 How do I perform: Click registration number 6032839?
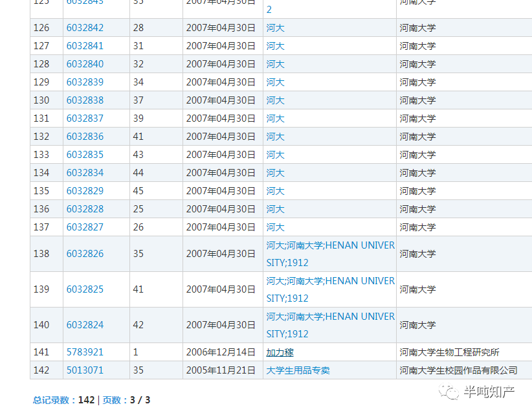(85, 82)
